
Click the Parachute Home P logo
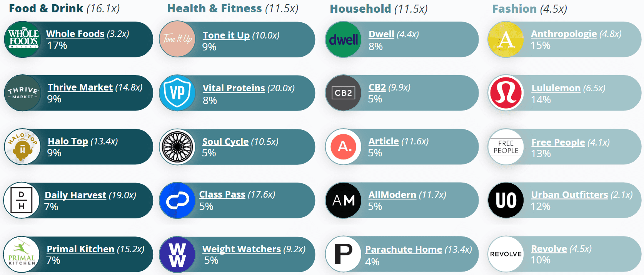pyautogui.click(x=343, y=254)
